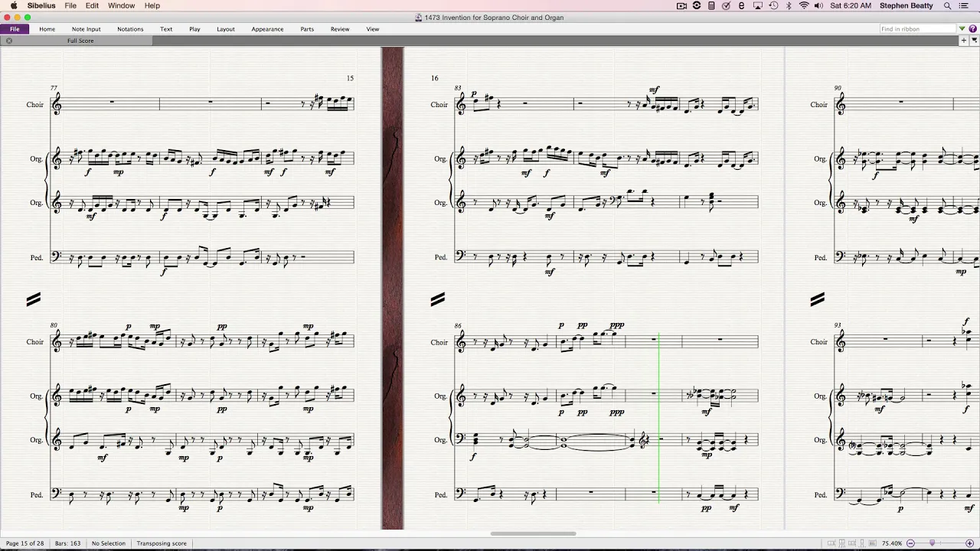980x551 pixels.
Task: Open the AirPlay display menu
Action: pyautogui.click(x=757, y=5)
